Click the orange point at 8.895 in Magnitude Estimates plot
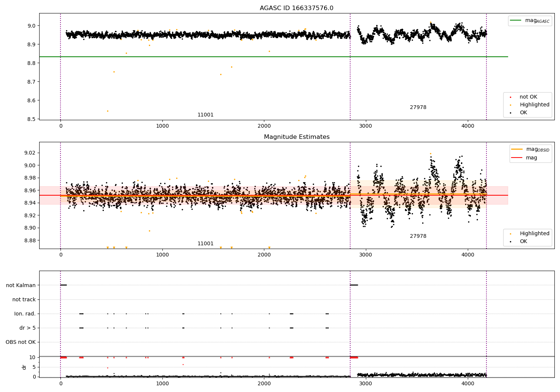 click(149, 231)
